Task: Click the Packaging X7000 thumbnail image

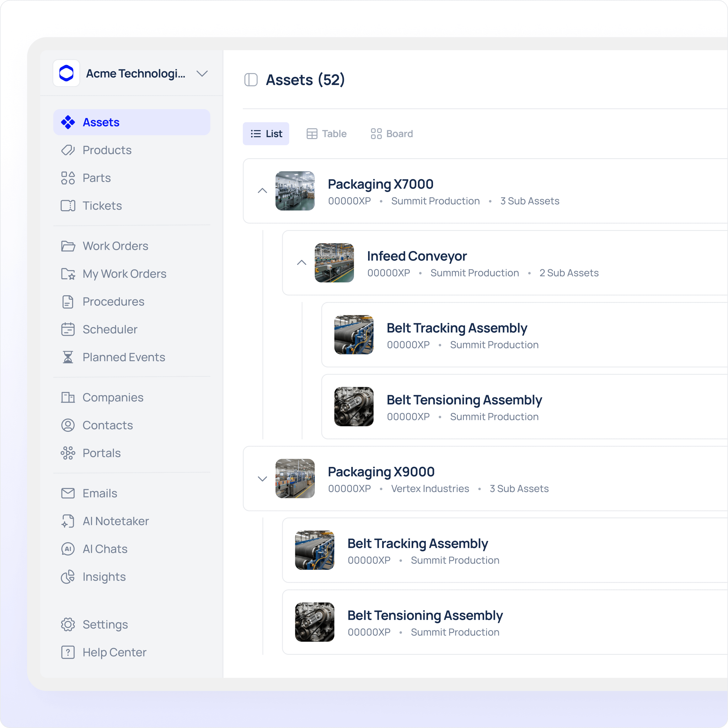Action: [x=295, y=191]
